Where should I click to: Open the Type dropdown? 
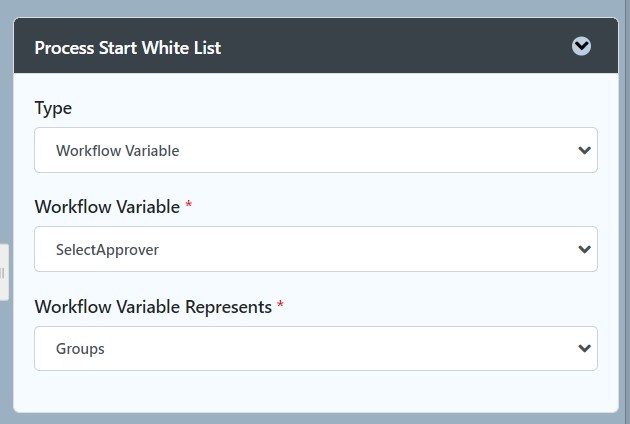coord(316,150)
